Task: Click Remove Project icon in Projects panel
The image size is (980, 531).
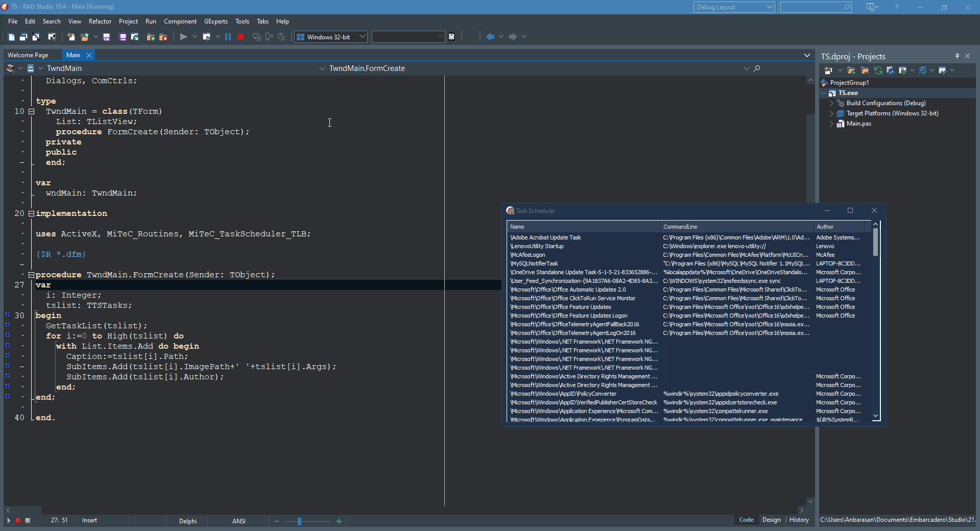Action: (x=865, y=70)
